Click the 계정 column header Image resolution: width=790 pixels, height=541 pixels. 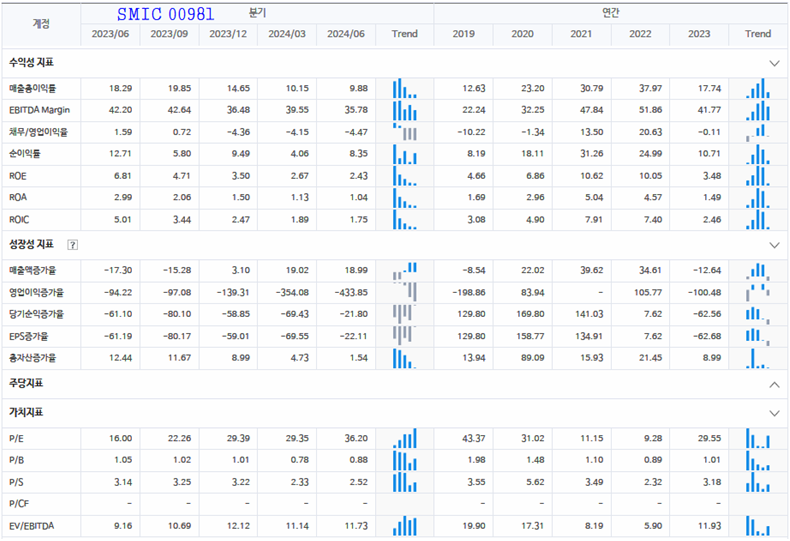(41, 23)
